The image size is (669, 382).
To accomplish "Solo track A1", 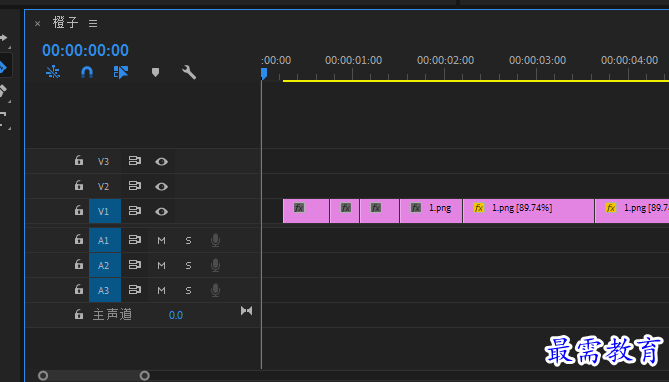I will coord(188,241).
